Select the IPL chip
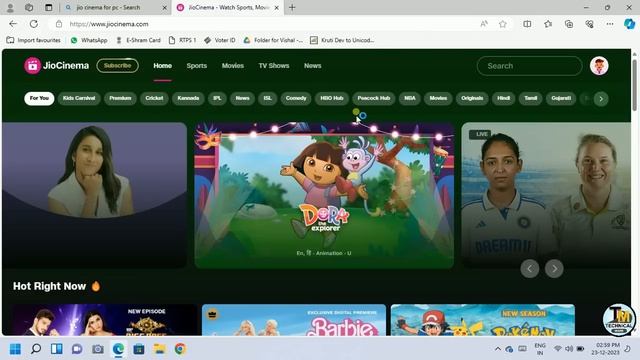Image resolution: width=640 pixels, height=360 pixels. [217, 98]
